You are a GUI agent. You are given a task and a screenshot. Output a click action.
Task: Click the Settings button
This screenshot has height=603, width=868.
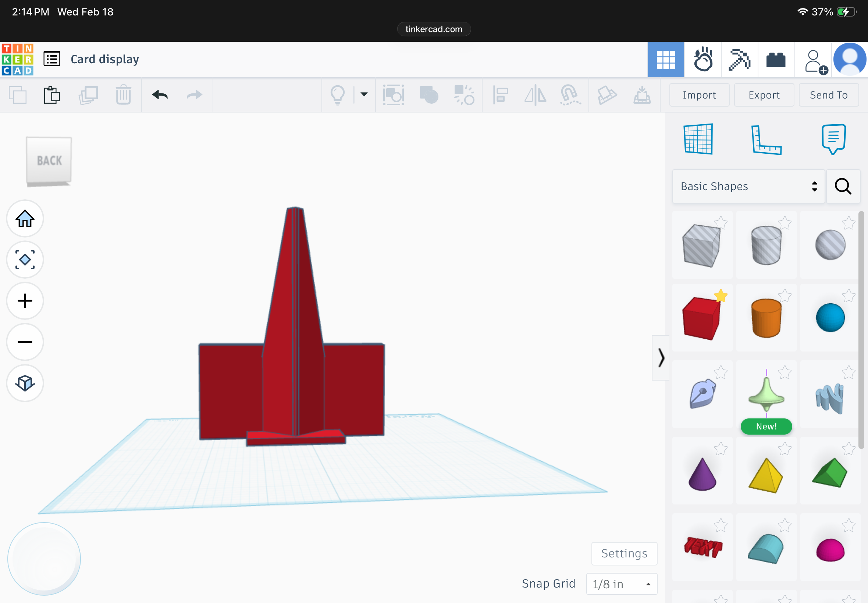[624, 554]
